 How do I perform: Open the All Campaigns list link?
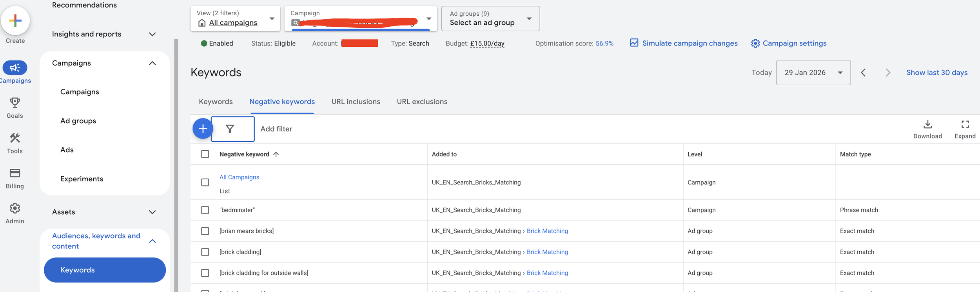(x=239, y=177)
